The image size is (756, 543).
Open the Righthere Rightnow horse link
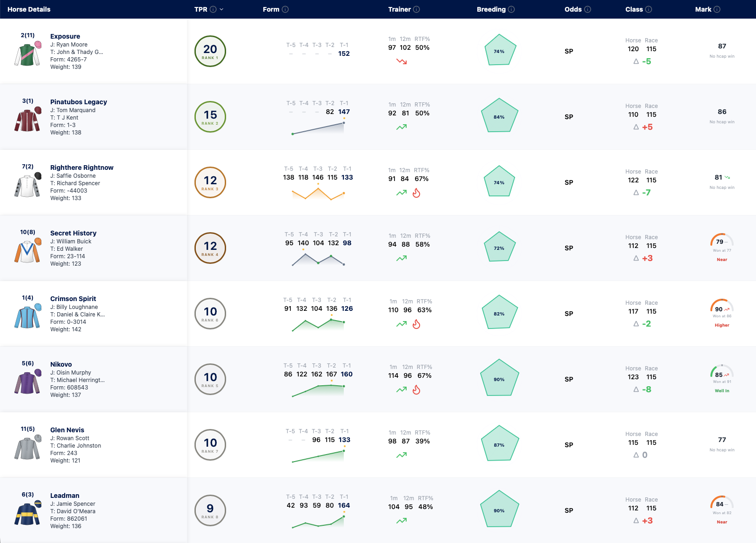[82, 168]
